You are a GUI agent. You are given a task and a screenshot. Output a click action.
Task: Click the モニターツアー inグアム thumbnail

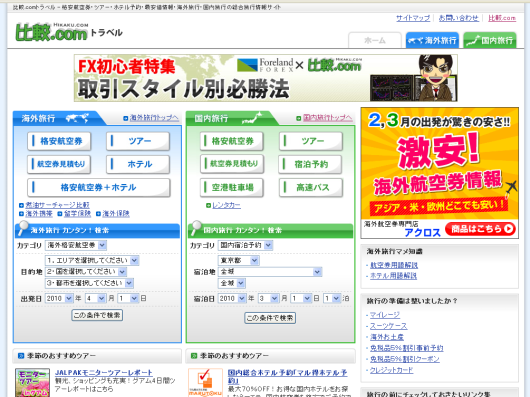click(32, 382)
